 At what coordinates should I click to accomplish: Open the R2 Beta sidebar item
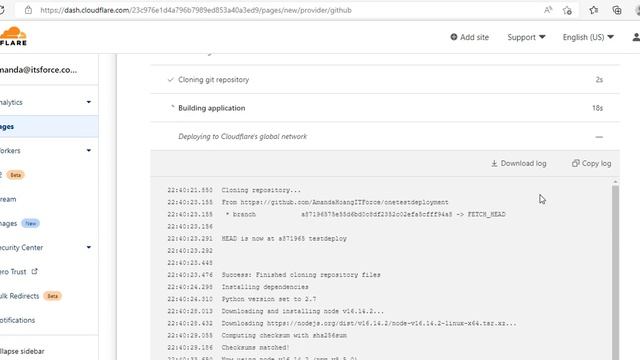pyautogui.click(x=12, y=175)
